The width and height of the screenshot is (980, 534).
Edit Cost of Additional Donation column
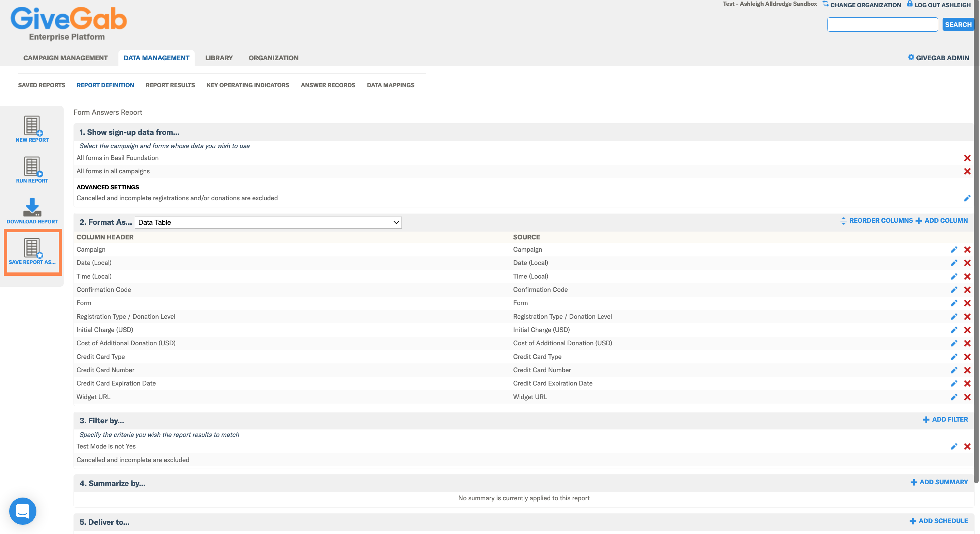tap(954, 343)
